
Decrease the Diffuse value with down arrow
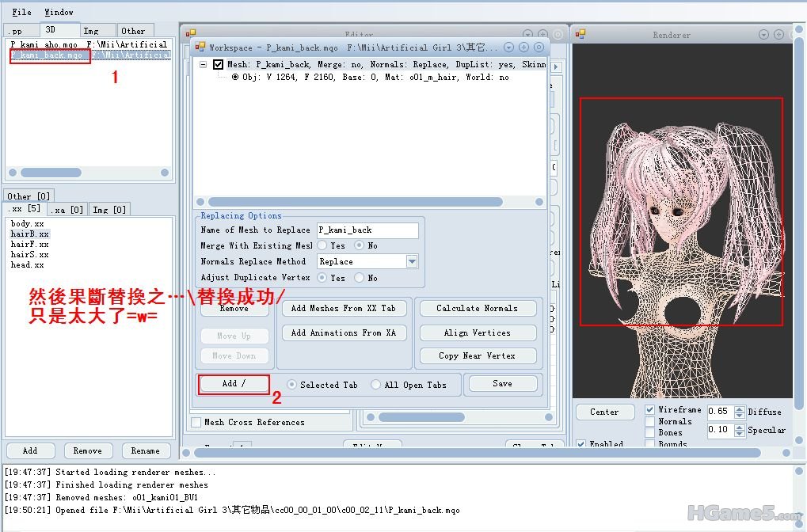[x=740, y=415]
